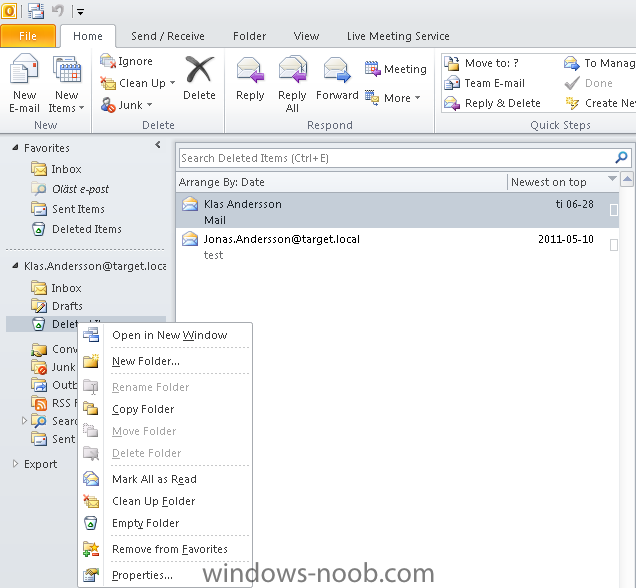Click Arrange By: Date header
Image resolution: width=636 pixels, height=588 pixels.
tap(221, 182)
